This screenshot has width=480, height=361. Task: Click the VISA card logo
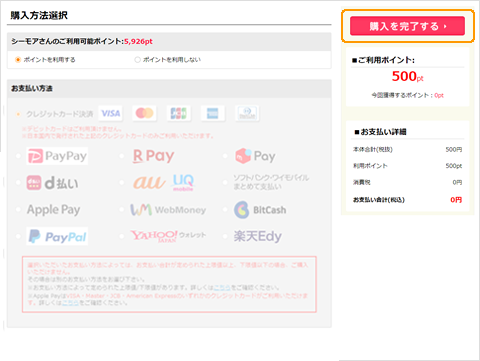tap(111, 113)
